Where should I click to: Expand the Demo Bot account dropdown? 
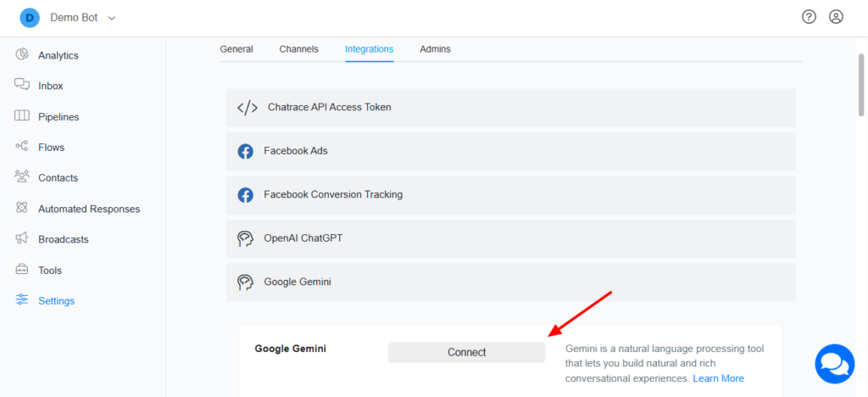[112, 18]
